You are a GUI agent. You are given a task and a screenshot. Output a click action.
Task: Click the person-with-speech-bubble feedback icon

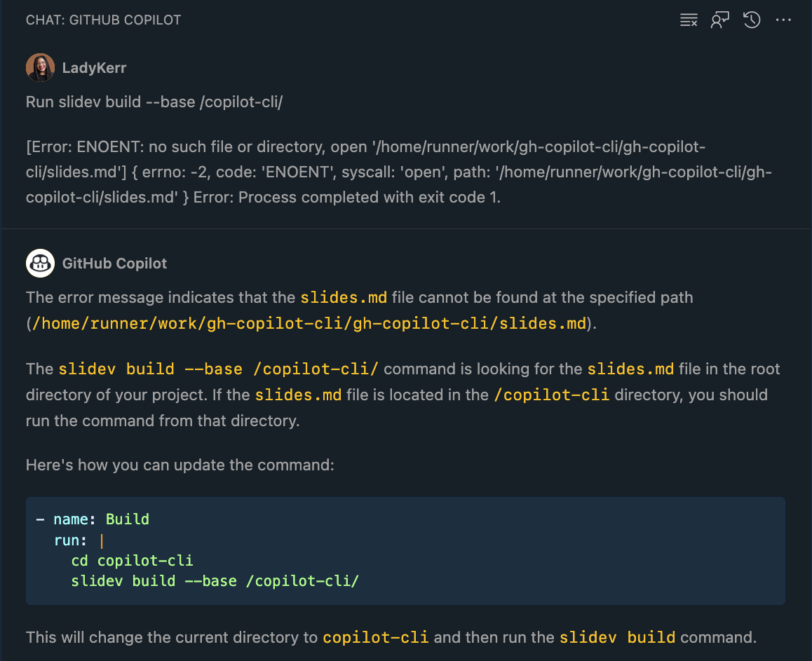click(x=719, y=20)
